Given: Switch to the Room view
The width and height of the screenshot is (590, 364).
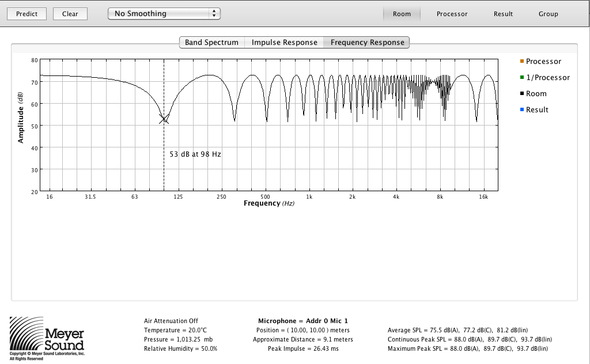Looking at the screenshot, I should pos(402,14).
